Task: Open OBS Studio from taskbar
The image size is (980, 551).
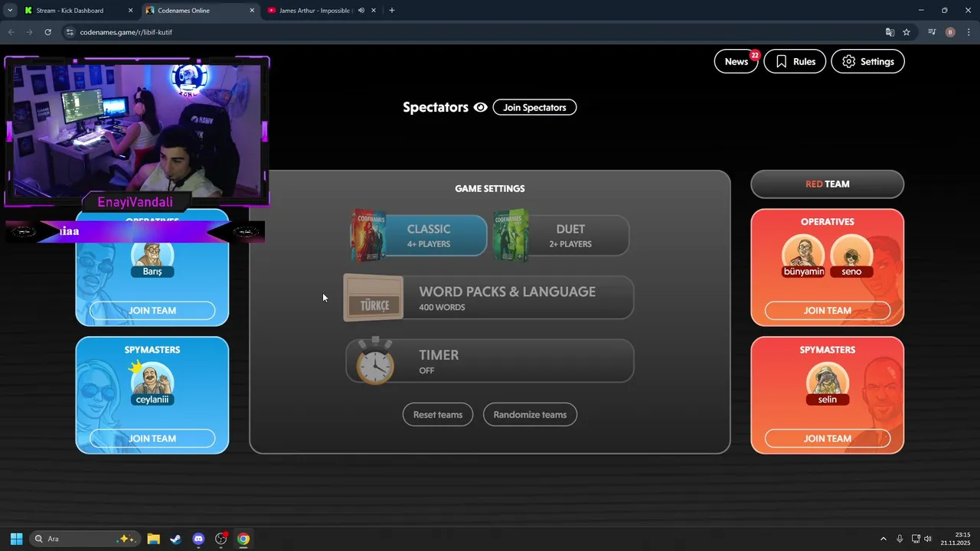Action: 221,539
